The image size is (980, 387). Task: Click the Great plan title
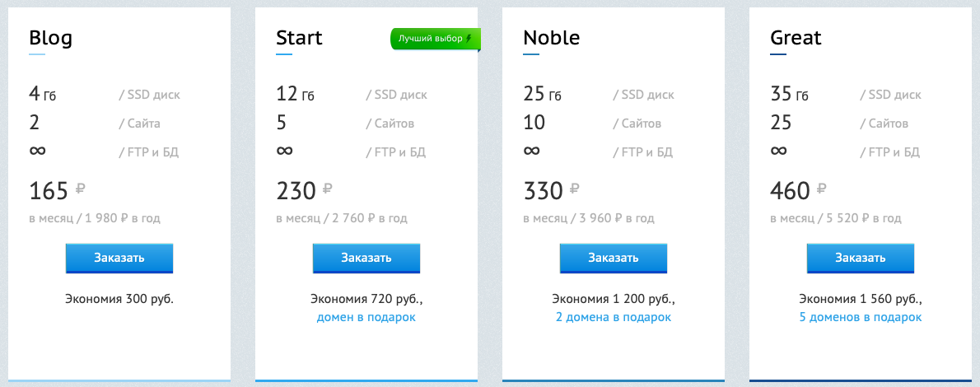(x=796, y=38)
